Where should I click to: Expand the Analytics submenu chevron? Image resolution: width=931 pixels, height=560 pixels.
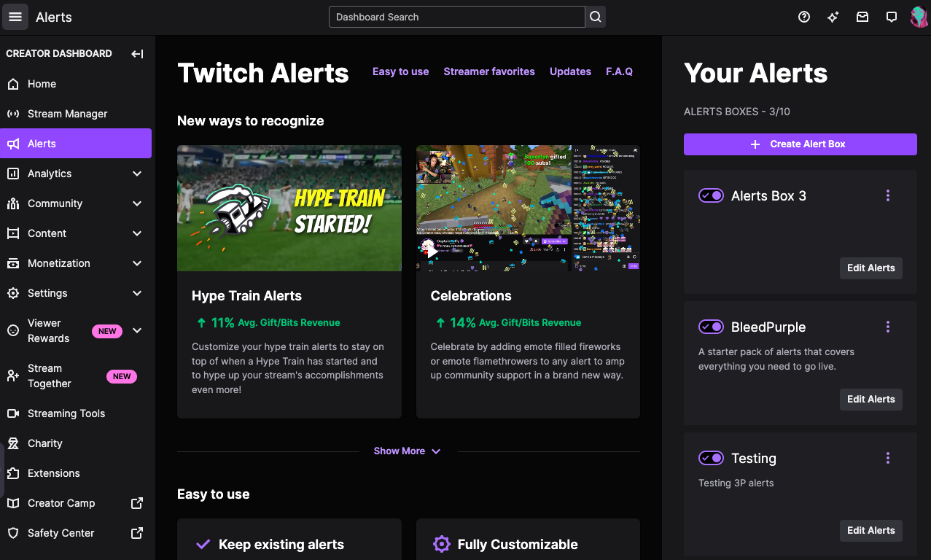click(137, 174)
